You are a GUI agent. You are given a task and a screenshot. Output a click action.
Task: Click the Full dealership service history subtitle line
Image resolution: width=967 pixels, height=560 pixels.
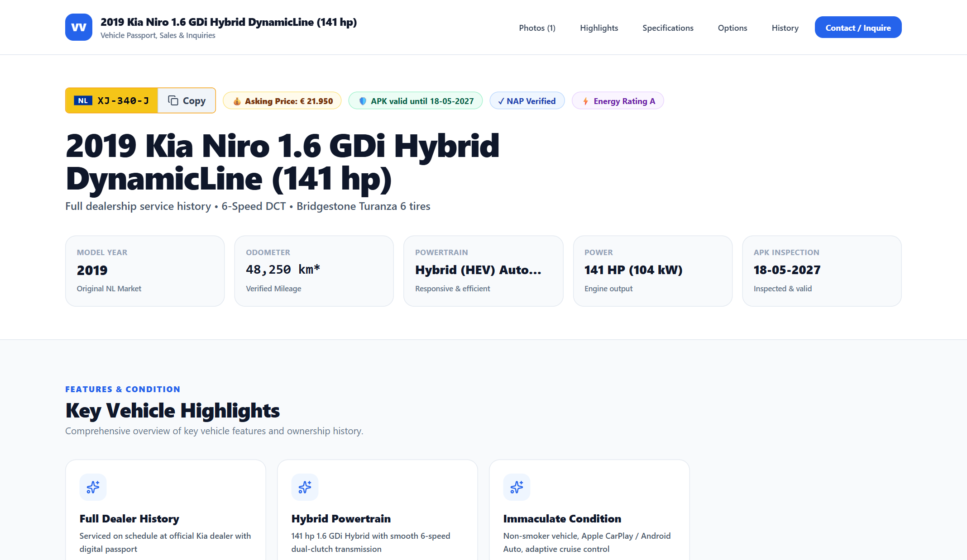click(248, 206)
